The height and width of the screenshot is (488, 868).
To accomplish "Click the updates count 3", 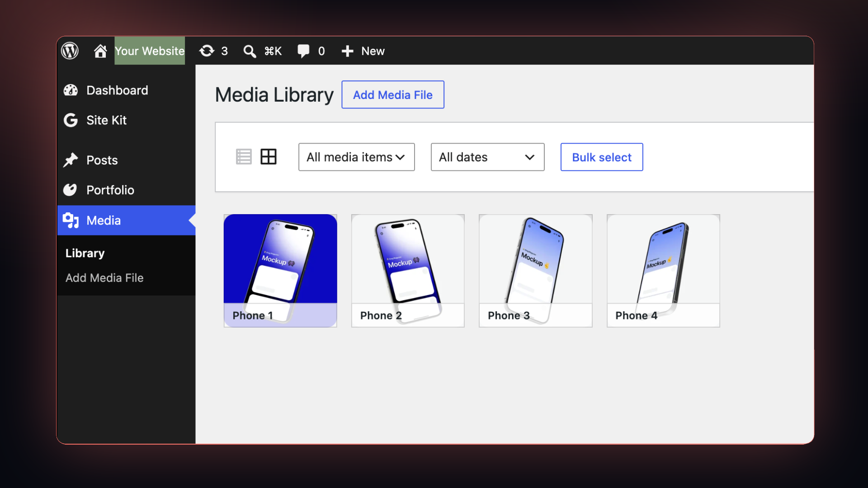I will [x=224, y=51].
